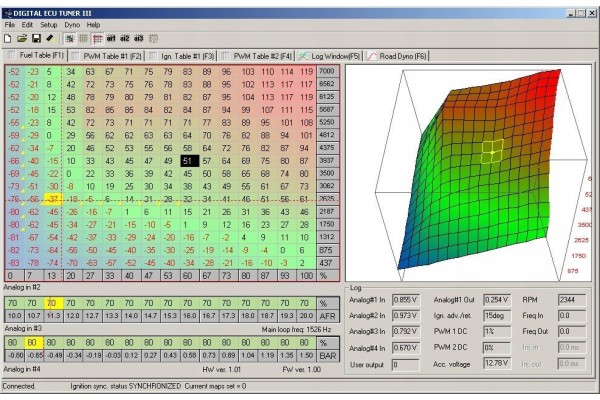The height and width of the screenshot is (400, 600).
Task: Open the Help menu
Action: (93, 25)
